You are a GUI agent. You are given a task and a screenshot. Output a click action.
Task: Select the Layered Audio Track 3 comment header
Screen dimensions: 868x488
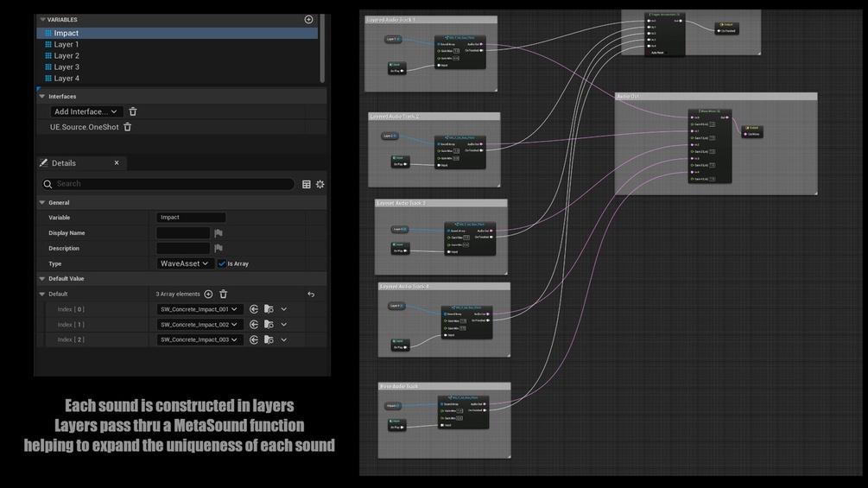coord(441,203)
